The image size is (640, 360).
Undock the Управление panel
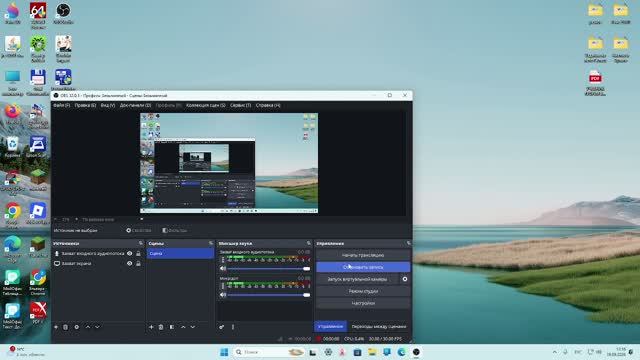click(x=408, y=243)
